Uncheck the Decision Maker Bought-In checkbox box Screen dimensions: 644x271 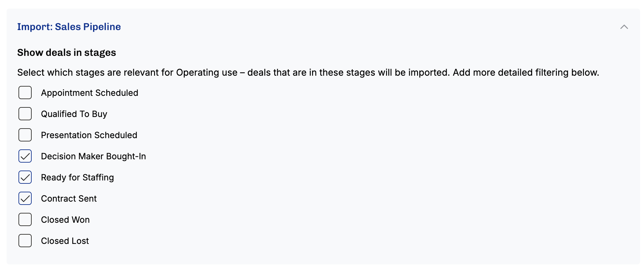(x=25, y=156)
